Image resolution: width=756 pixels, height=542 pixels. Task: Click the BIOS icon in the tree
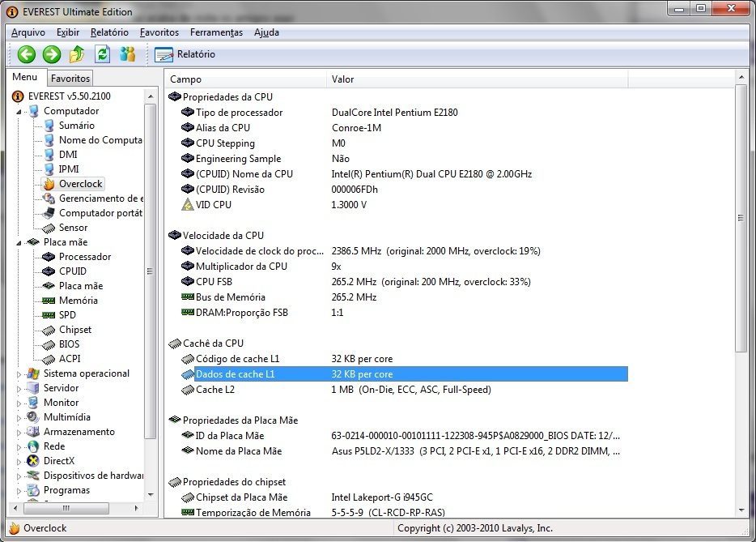coord(49,344)
